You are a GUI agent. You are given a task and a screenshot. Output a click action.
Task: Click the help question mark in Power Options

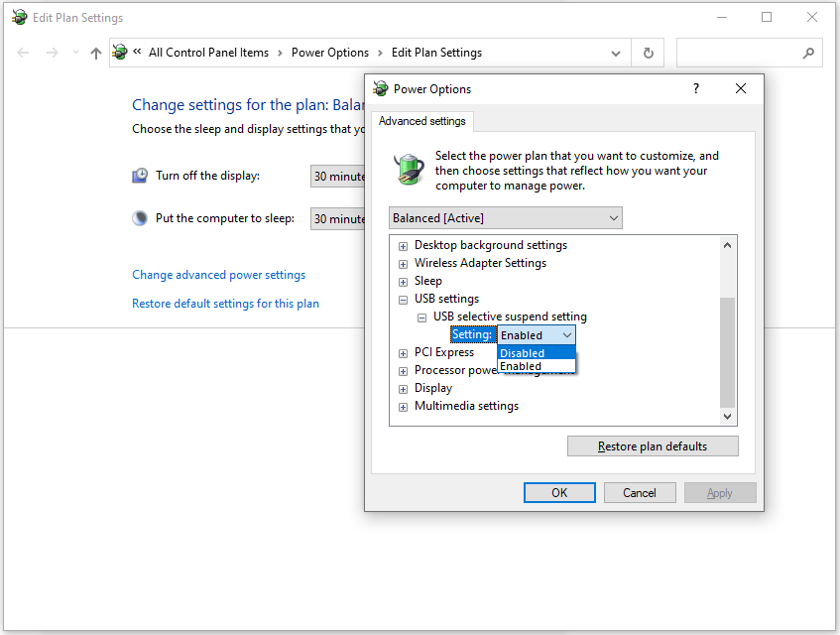pyautogui.click(x=695, y=88)
